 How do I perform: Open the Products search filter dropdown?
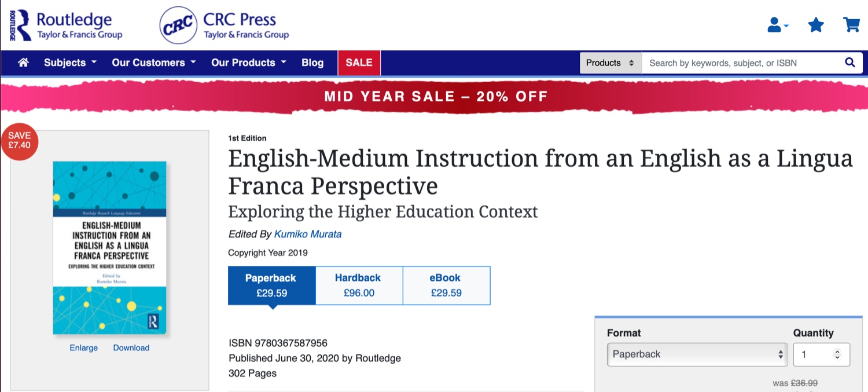[x=610, y=63]
